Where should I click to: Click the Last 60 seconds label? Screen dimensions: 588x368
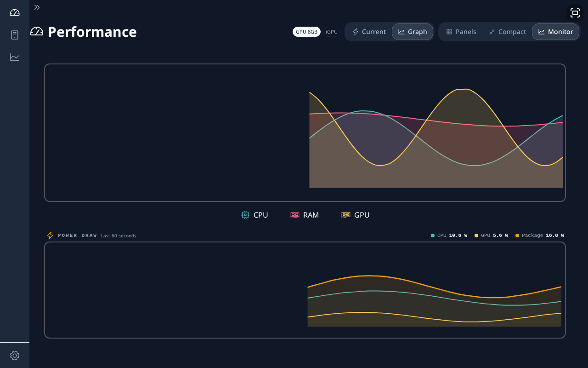click(x=119, y=236)
